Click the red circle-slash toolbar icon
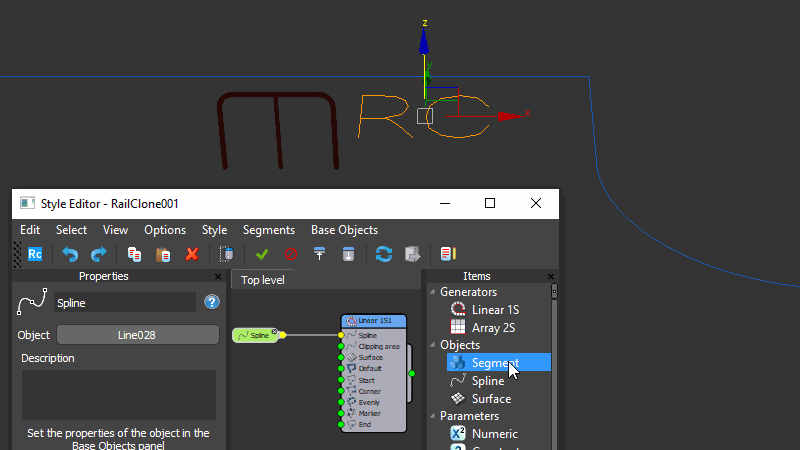 click(291, 254)
